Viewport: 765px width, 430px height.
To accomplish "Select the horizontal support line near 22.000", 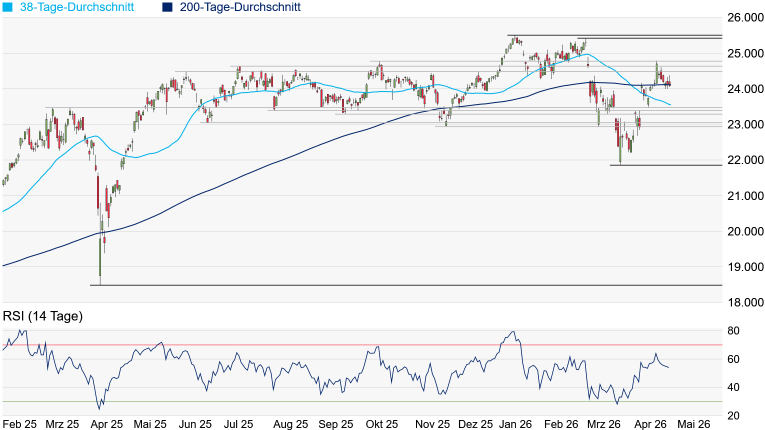I will (x=665, y=165).
